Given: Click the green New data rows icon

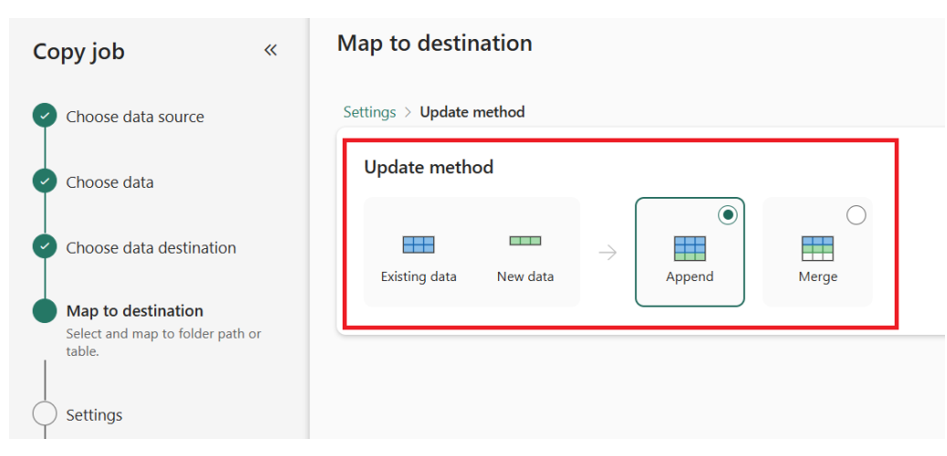Looking at the screenshot, I should pos(525,241).
